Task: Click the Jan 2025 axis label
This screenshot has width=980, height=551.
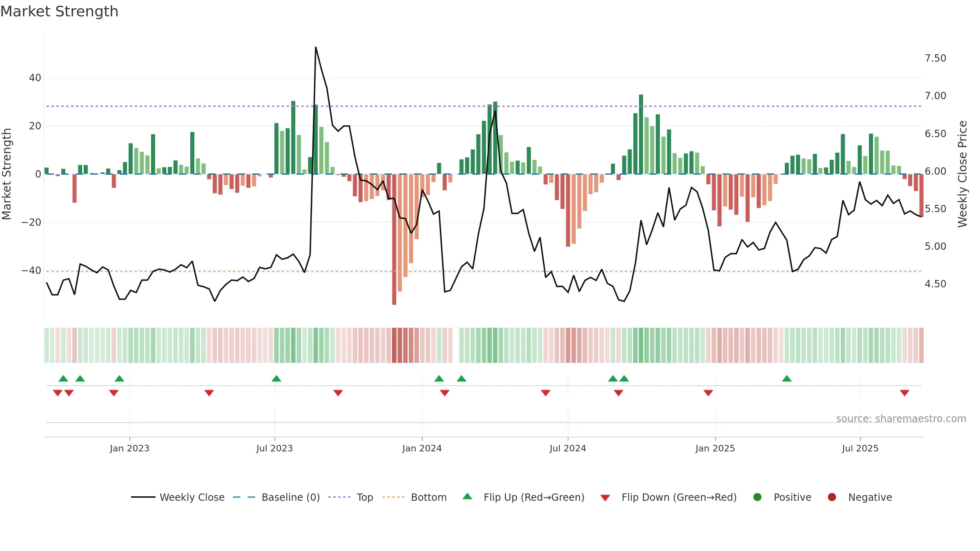Action: tap(715, 448)
